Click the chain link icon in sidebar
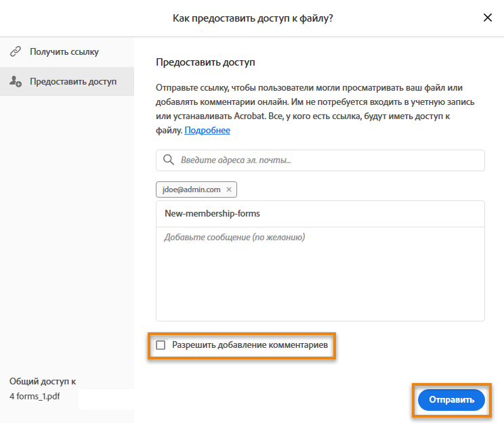Viewport: 504px width, 423px height. pyautogui.click(x=16, y=51)
